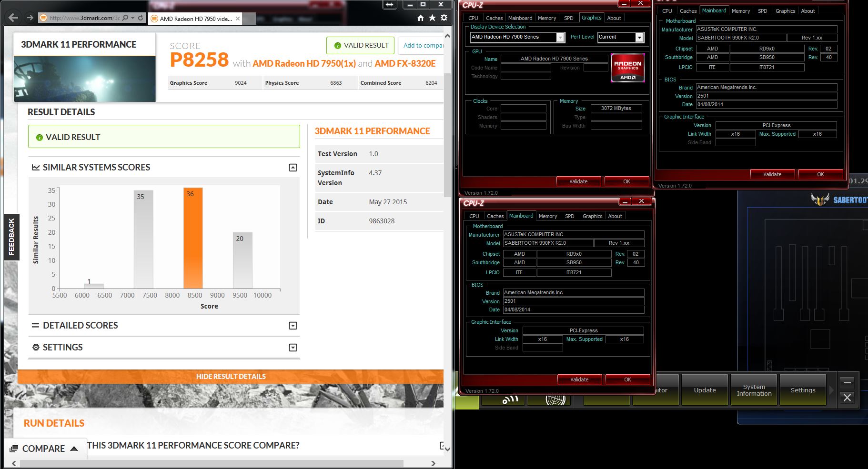Open the Feedback side tab
Viewport: 868px width, 469px height.
click(11, 237)
